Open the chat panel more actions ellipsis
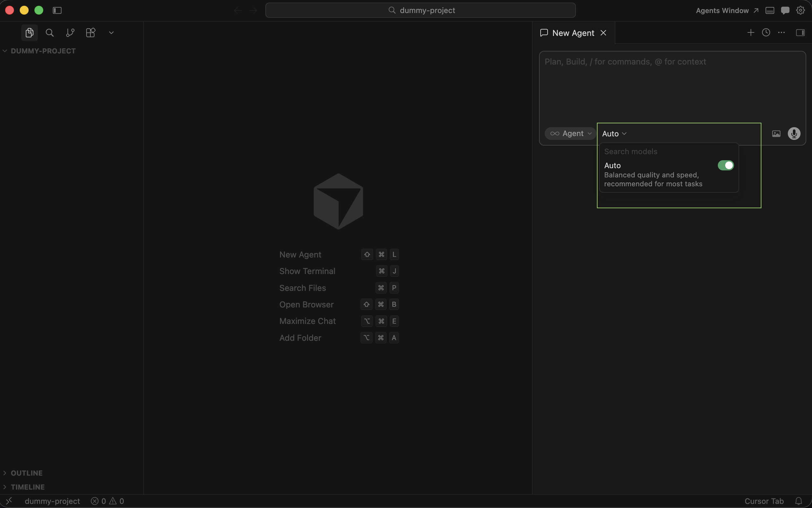The width and height of the screenshot is (812, 508). [781, 33]
